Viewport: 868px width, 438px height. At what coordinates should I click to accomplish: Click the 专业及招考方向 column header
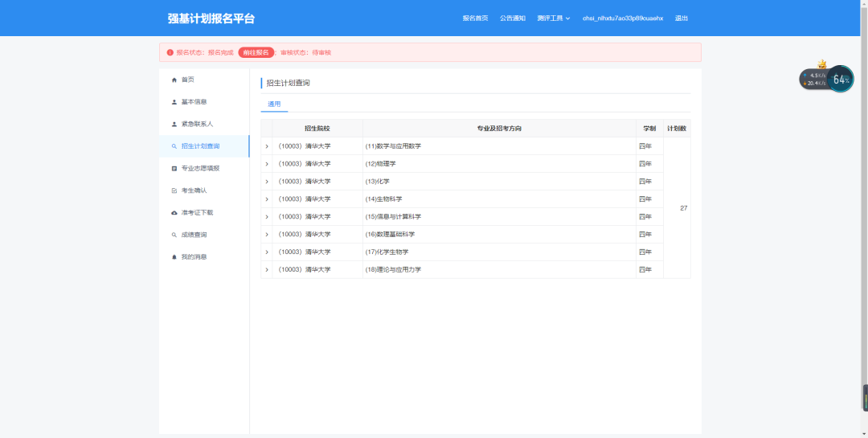[499, 129]
